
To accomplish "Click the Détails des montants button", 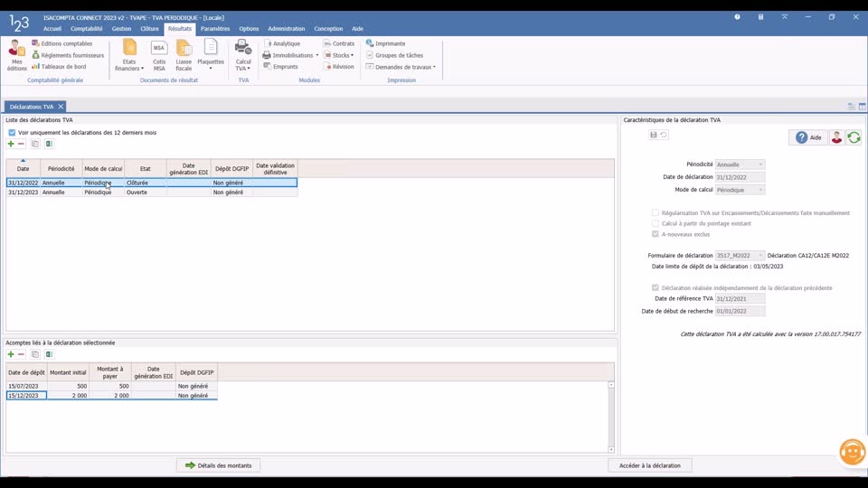I will (x=218, y=465).
